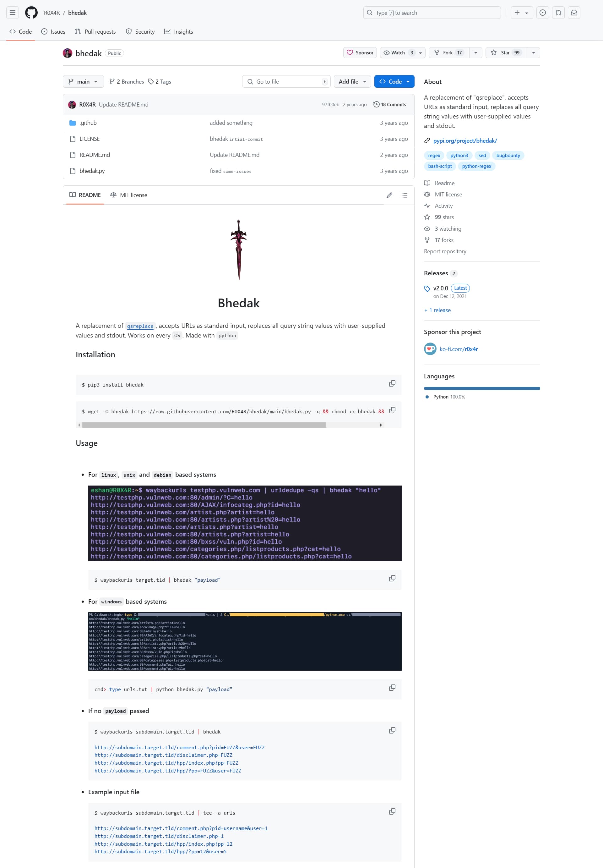Copy the waybackurls subdomain bhedak command block
This screenshot has height=868, width=603.
tap(392, 730)
